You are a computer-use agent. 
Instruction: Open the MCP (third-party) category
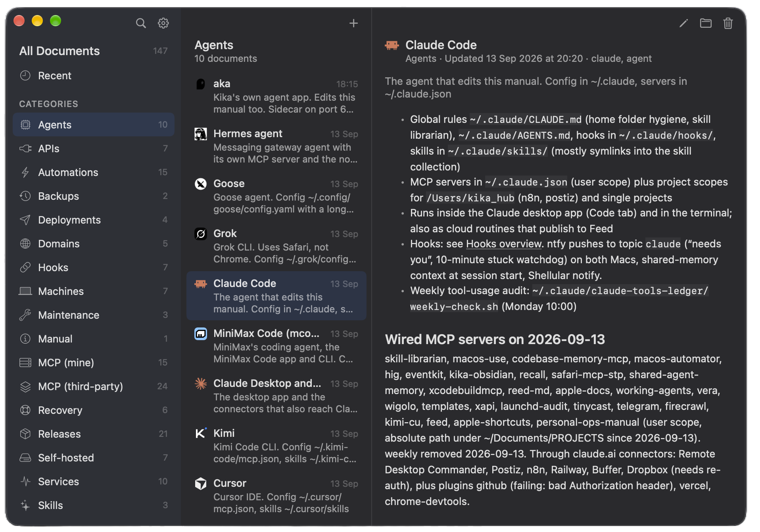click(x=94, y=387)
